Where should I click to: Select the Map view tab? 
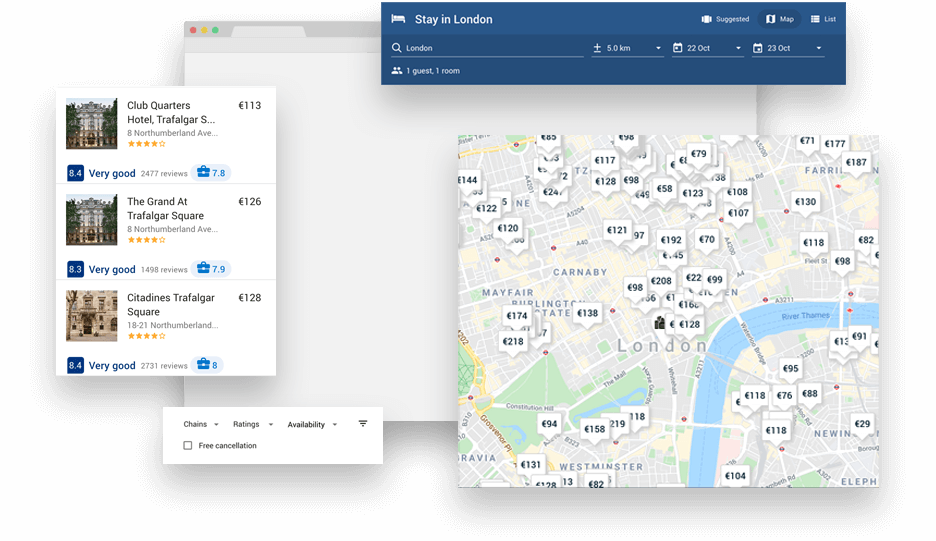tap(779, 19)
